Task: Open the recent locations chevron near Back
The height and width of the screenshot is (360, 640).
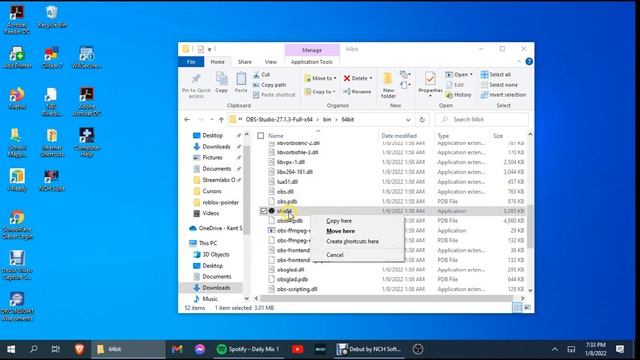Action: point(211,120)
